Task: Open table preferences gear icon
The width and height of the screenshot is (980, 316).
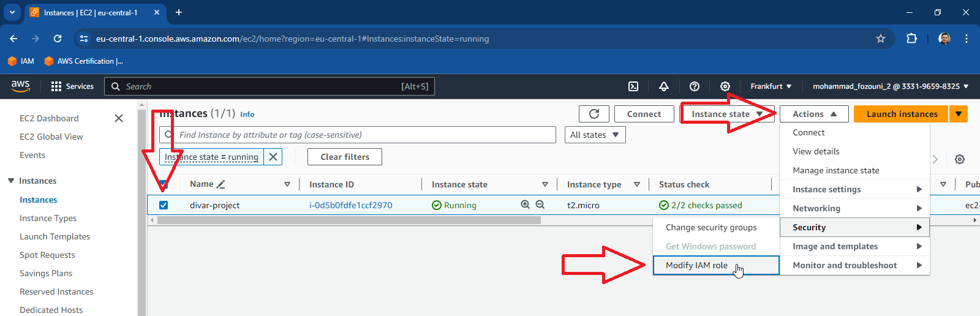Action: coord(960,159)
